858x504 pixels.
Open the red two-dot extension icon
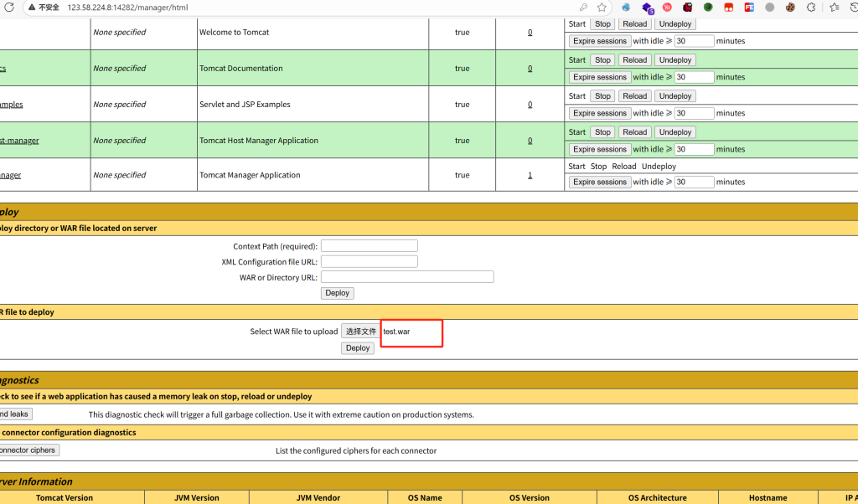coord(728,7)
